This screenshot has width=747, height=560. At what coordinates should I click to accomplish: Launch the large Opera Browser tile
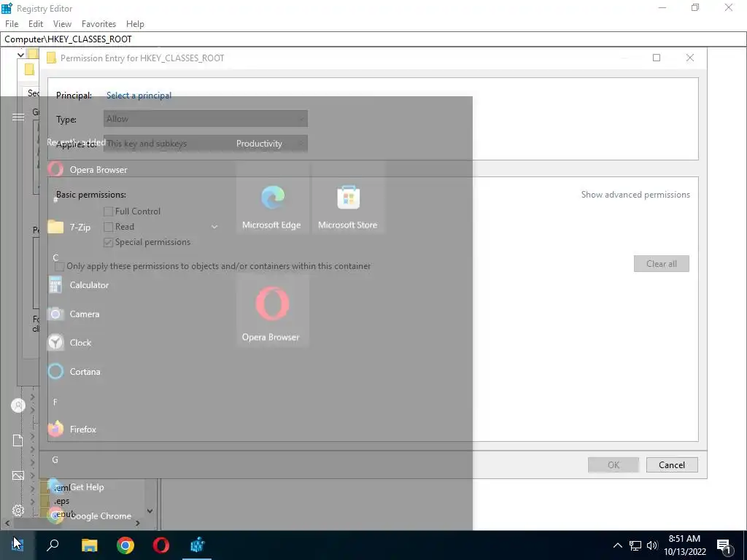pyautogui.click(x=272, y=311)
